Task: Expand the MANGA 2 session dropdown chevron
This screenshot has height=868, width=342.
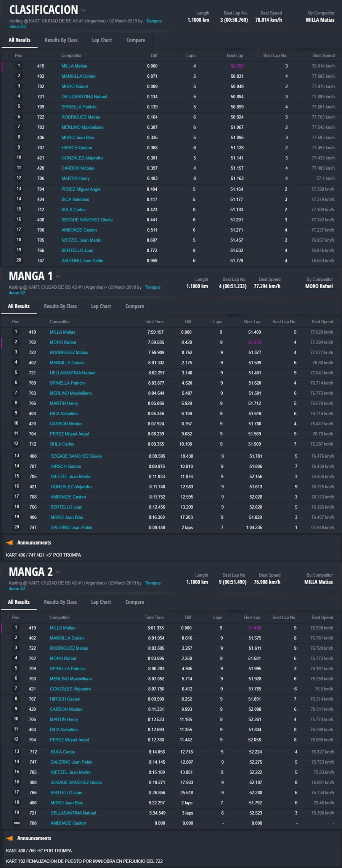Action: (58, 572)
